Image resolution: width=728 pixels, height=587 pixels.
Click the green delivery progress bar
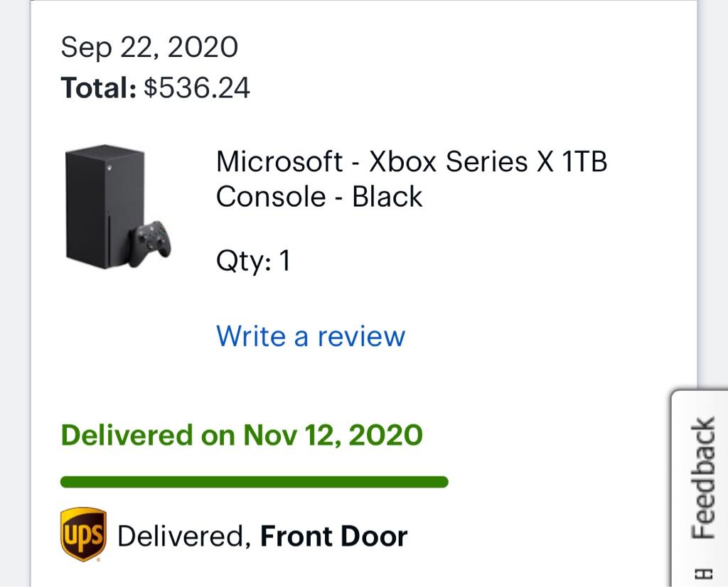click(x=255, y=482)
